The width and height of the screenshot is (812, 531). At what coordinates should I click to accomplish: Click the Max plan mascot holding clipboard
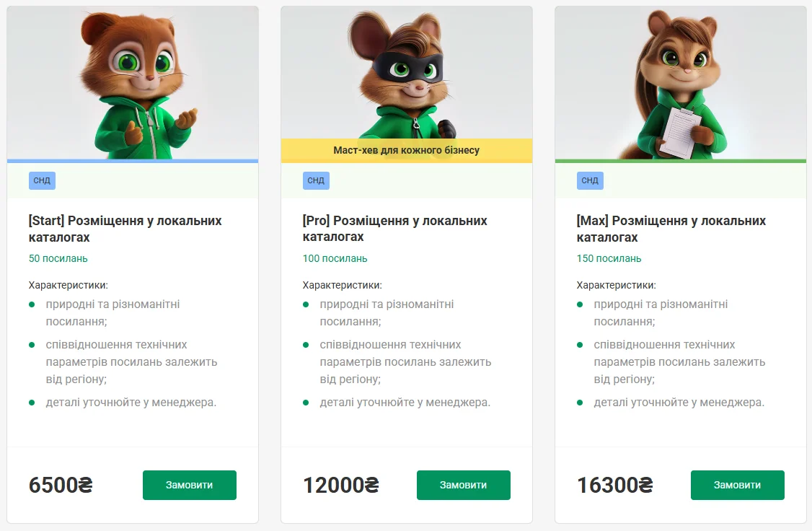point(680,81)
